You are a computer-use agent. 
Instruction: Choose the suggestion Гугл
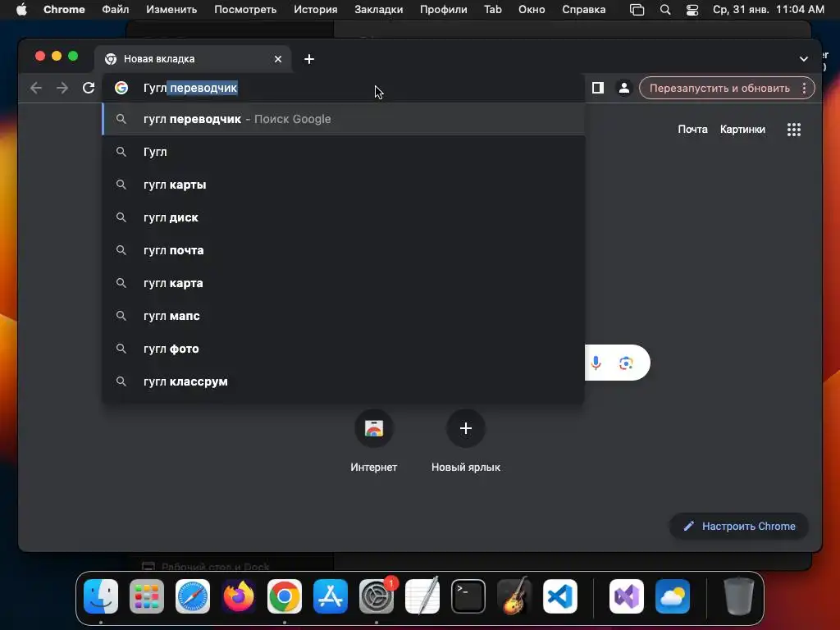click(x=344, y=152)
